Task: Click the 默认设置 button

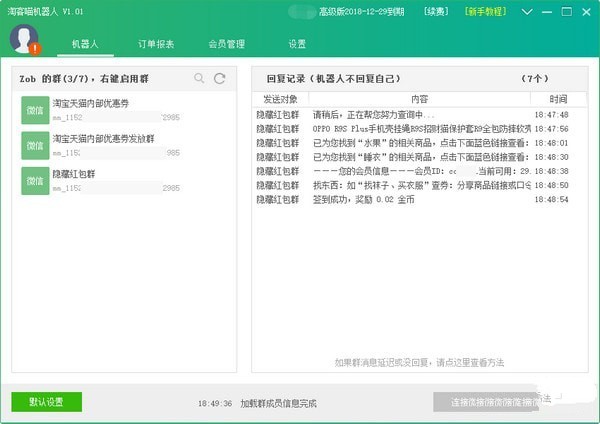Action: click(47, 402)
